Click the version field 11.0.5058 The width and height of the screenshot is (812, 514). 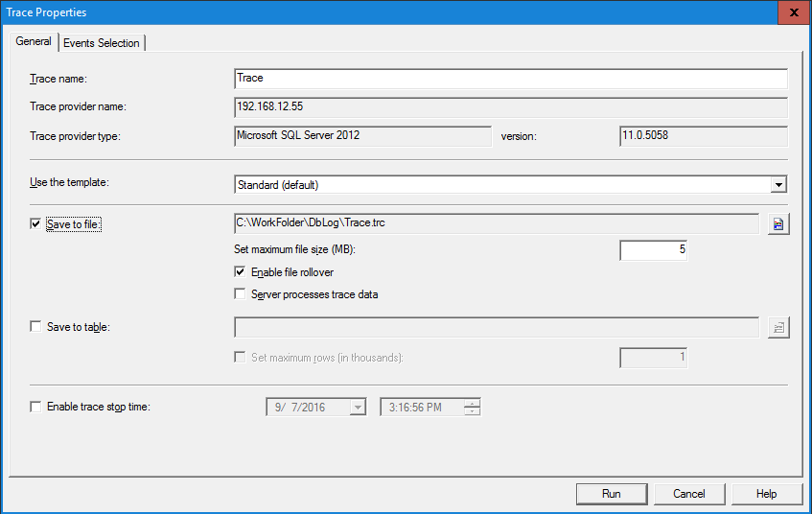(704, 136)
